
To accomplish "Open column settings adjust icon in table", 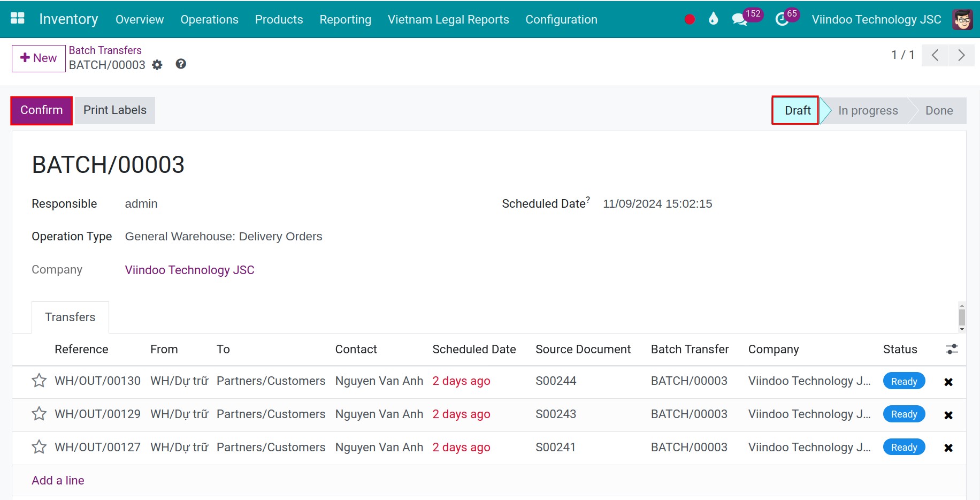I will pos(952,349).
